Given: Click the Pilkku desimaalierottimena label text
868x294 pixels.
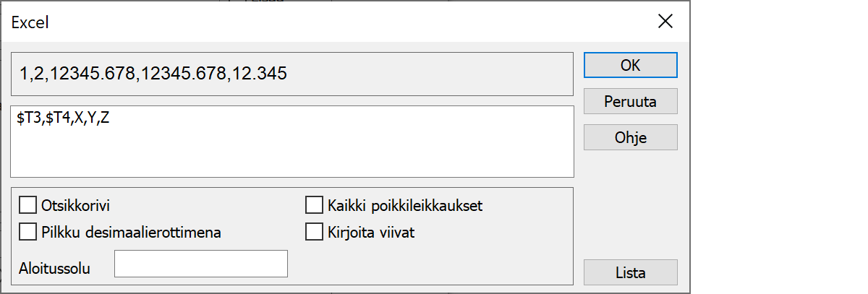Looking at the screenshot, I should tap(132, 233).
